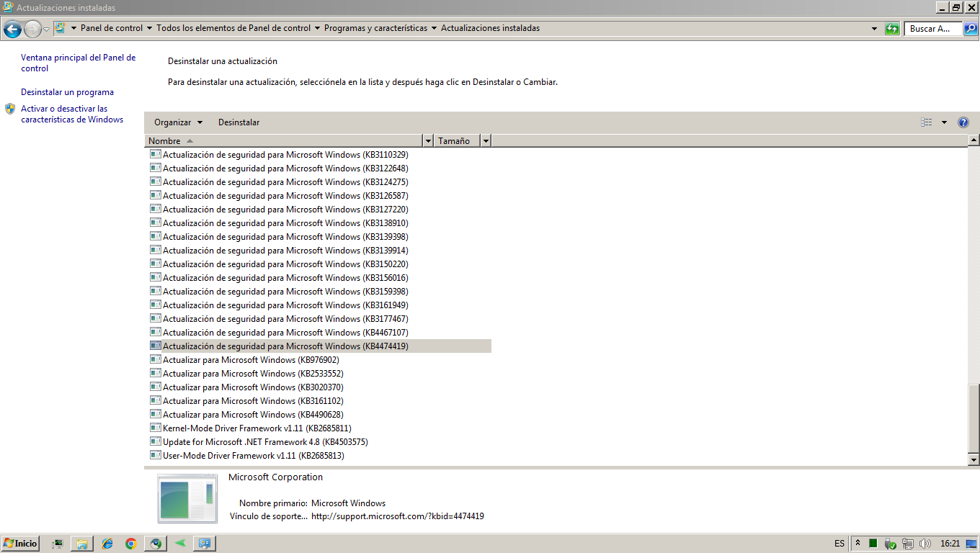This screenshot has width=980, height=553.
Task: Click the details pane preview thumbnail
Action: click(x=187, y=498)
